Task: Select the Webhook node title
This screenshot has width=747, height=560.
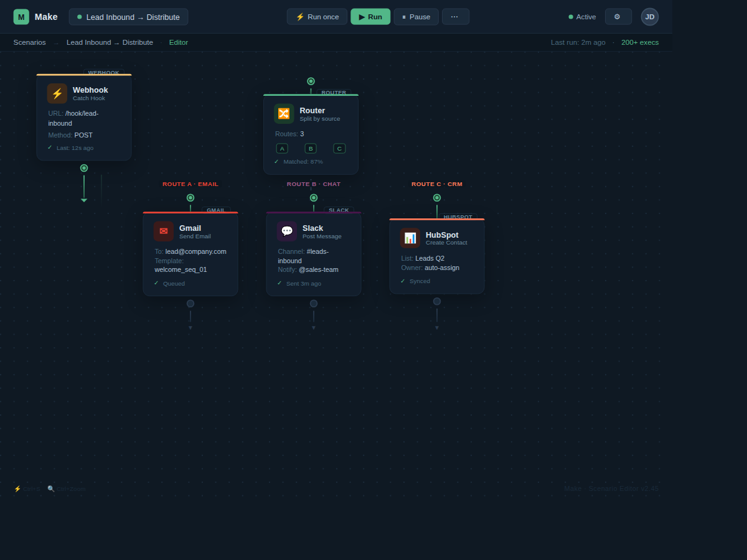Action: tap(90, 90)
